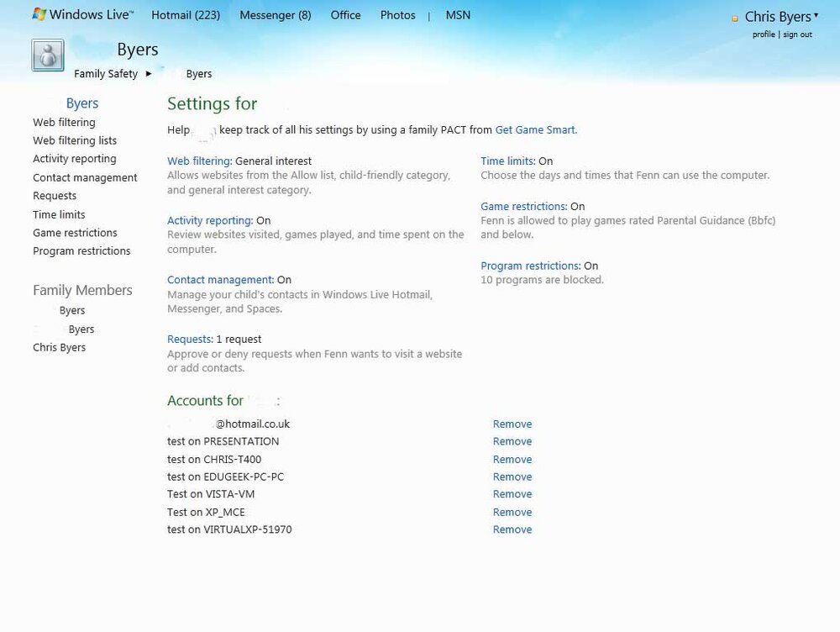840x632 pixels.
Task: Remove test on EDUGEEK-PC-PC account
Action: point(512,477)
